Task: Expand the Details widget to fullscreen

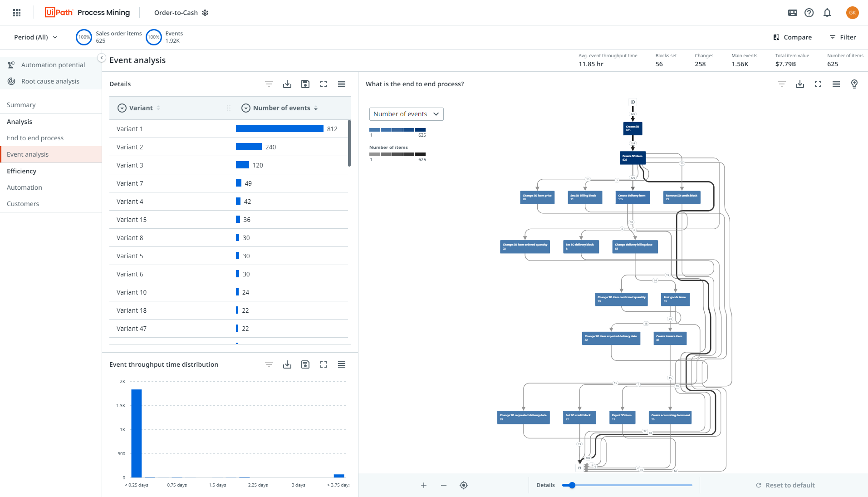Action: 323,84
